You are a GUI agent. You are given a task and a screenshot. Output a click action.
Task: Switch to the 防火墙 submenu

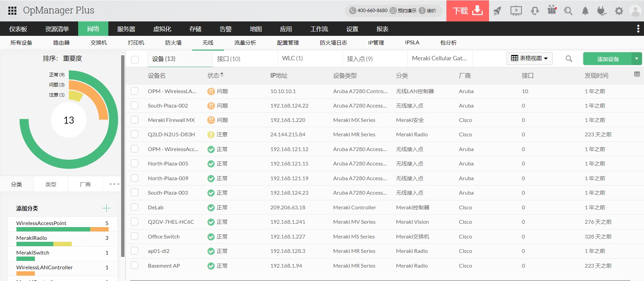(x=173, y=43)
